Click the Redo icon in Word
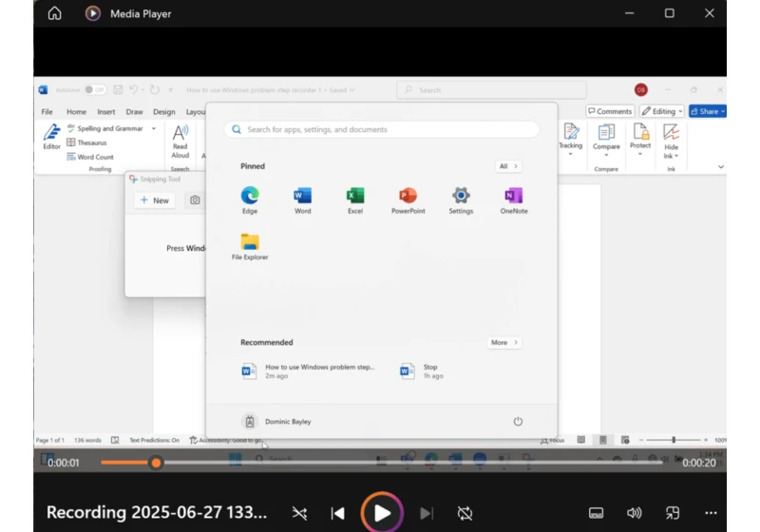 pyautogui.click(x=155, y=89)
